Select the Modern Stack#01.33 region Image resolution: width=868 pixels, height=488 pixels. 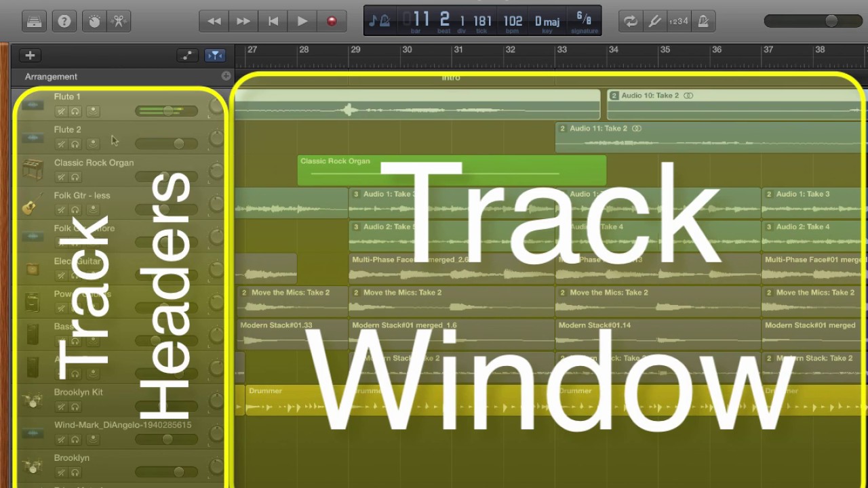click(x=292, y=333)
